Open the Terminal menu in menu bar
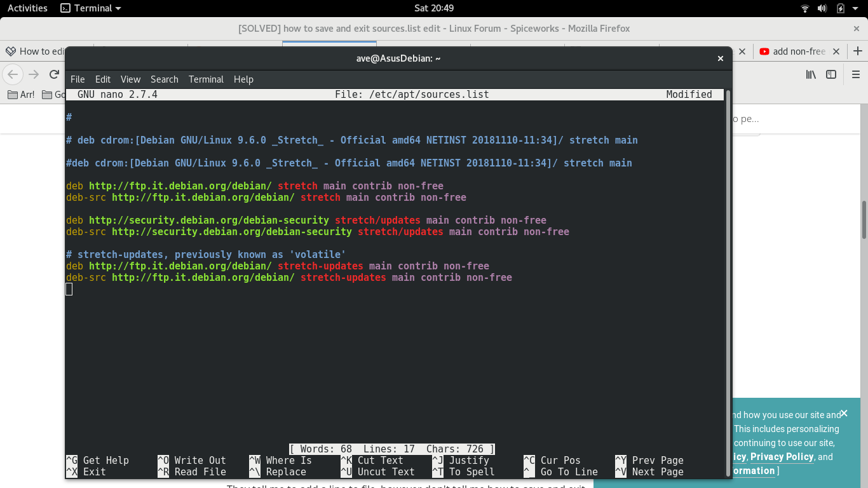 (206, 79)
